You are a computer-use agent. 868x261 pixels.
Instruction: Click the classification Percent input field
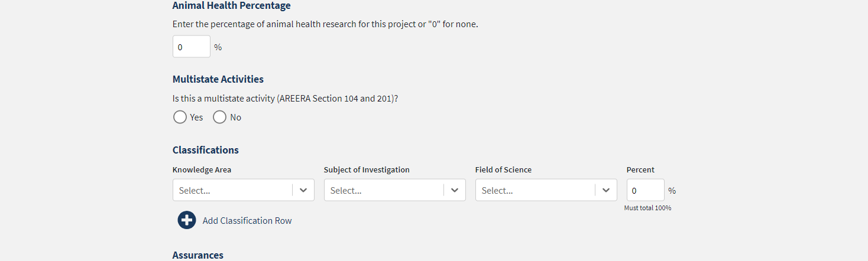point(645,190)
